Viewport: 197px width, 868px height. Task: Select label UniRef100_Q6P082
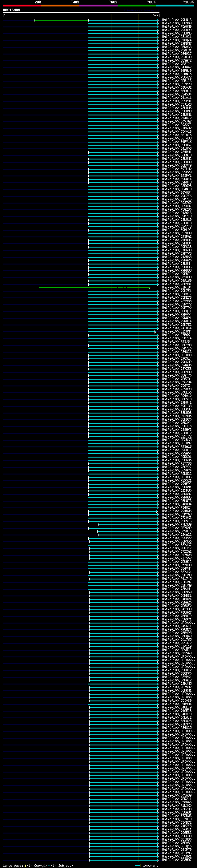point(177,843)
